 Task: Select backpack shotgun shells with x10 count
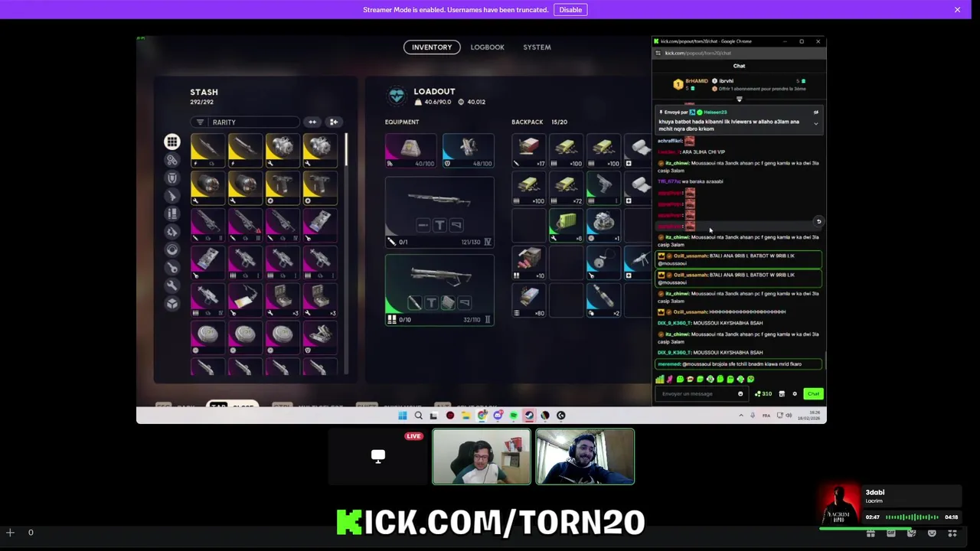[x=529, y=262]
